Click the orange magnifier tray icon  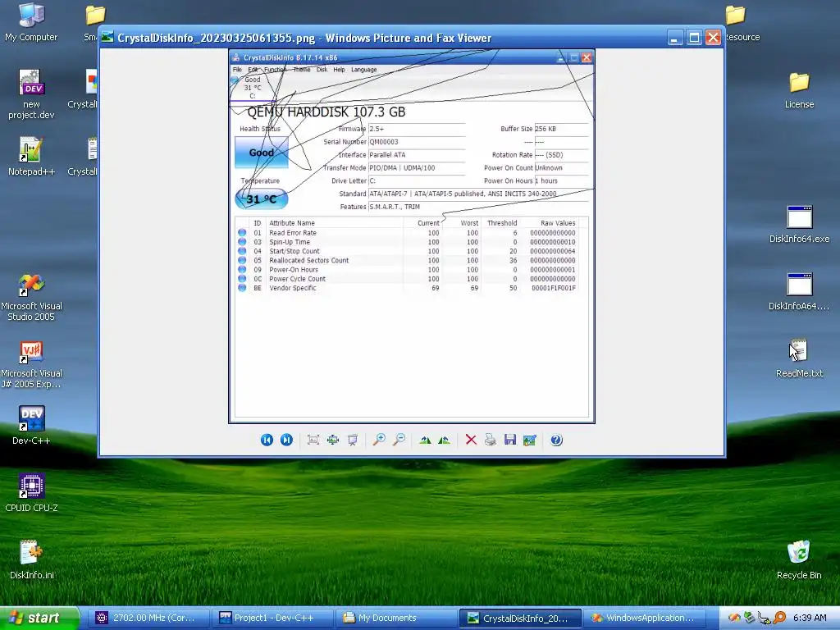pos(779,619)
